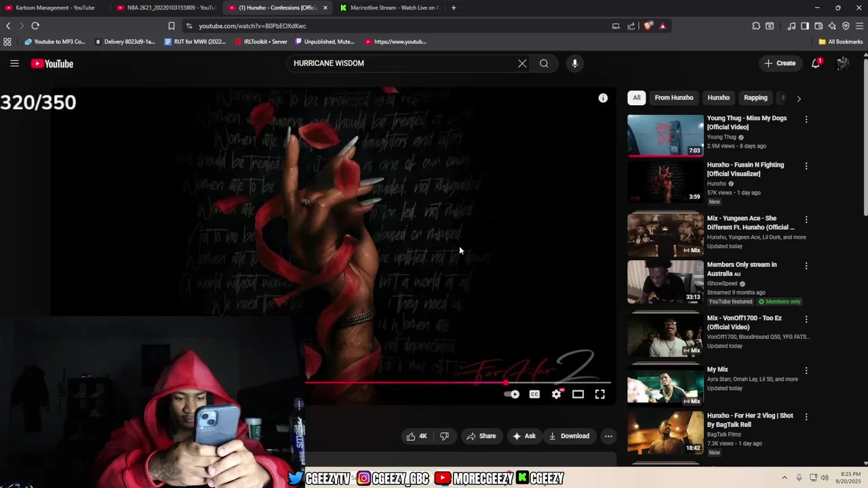868x488 pixels.
Task: Open the Brave main menu
Action: 860,26
